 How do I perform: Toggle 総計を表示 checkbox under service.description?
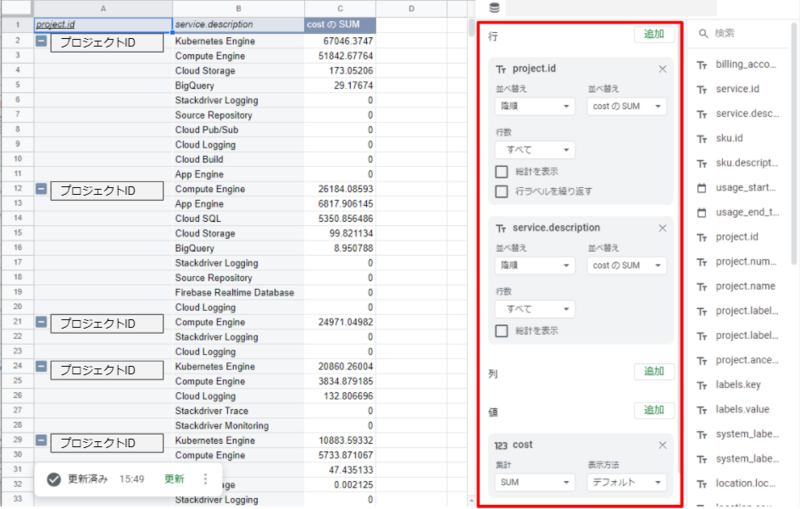[502, 331]
